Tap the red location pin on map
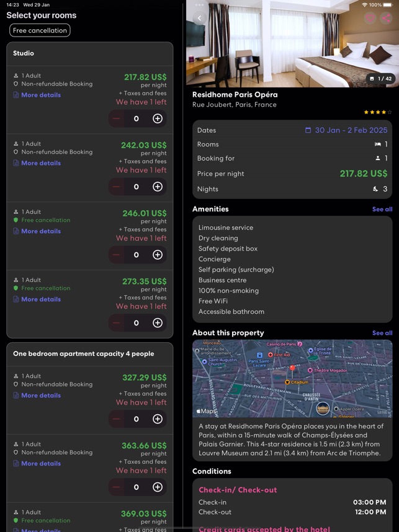399x532 pixels. [292, 368]
